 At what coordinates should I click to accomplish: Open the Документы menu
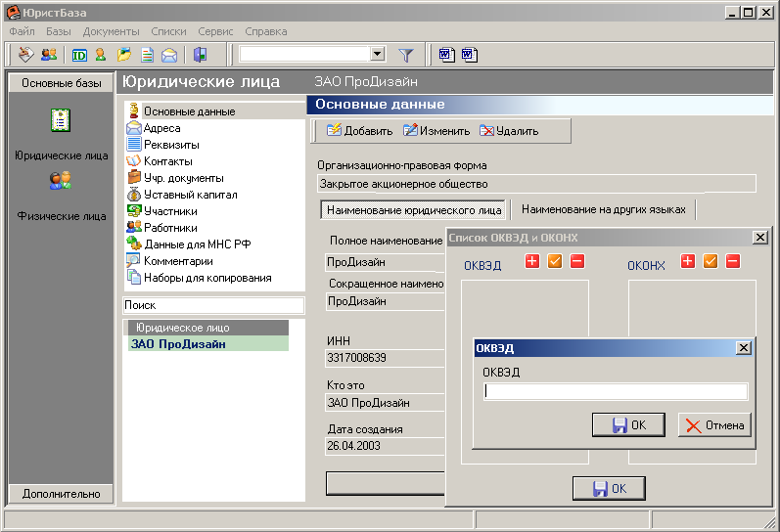tap(111, 31)
